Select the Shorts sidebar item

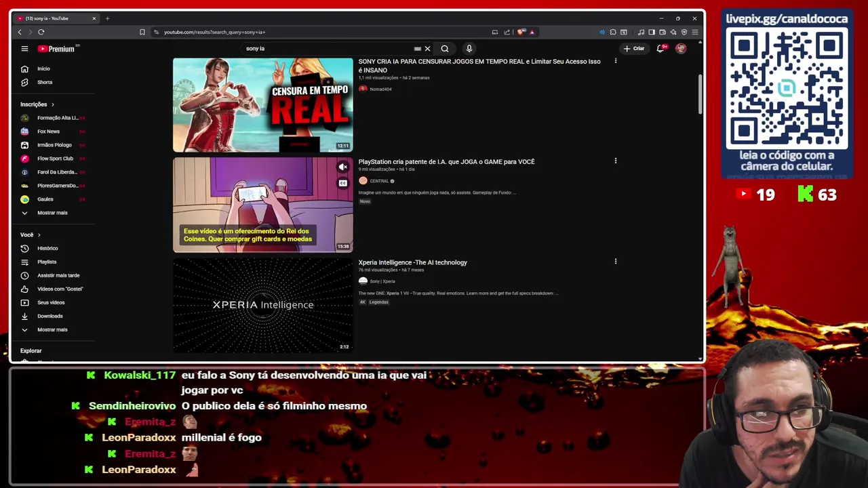tap(52, 82)
